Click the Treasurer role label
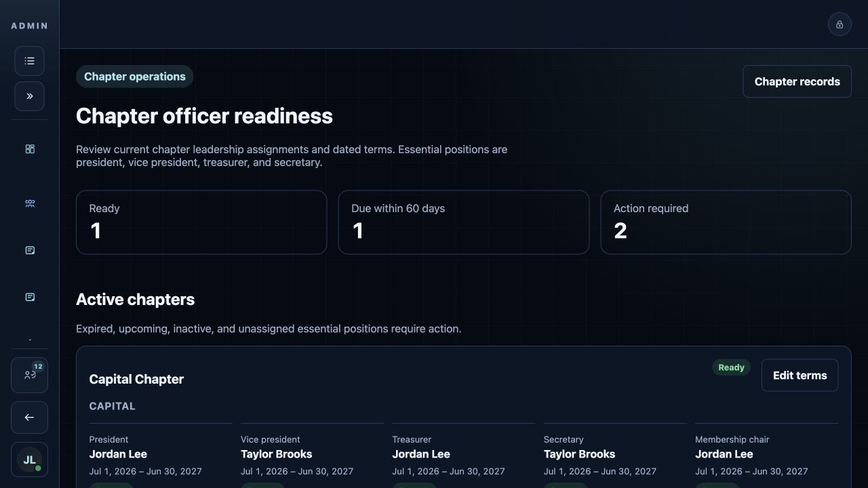 (412, 439)
